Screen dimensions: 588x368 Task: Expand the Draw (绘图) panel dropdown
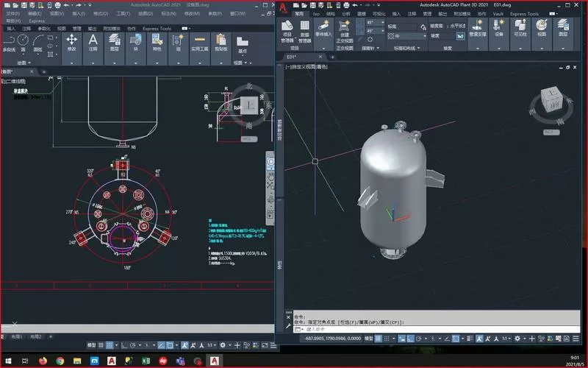24,63
